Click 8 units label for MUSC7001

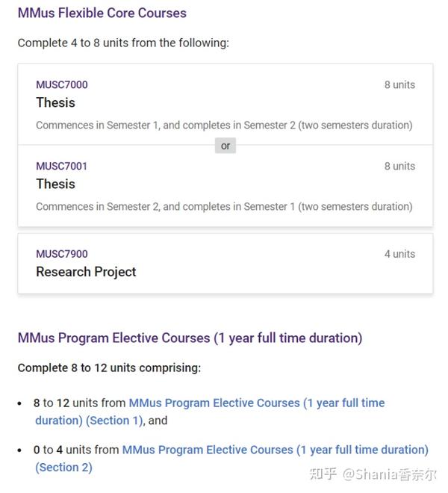pyautogui.click(x=399, y=166)
